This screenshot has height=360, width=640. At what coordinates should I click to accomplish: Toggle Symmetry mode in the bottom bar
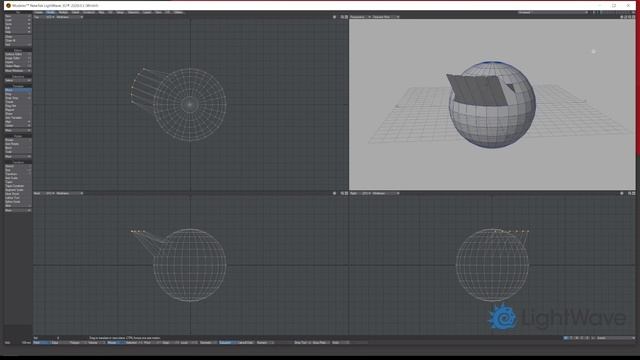pyautogui.click(x=209, y=343)
